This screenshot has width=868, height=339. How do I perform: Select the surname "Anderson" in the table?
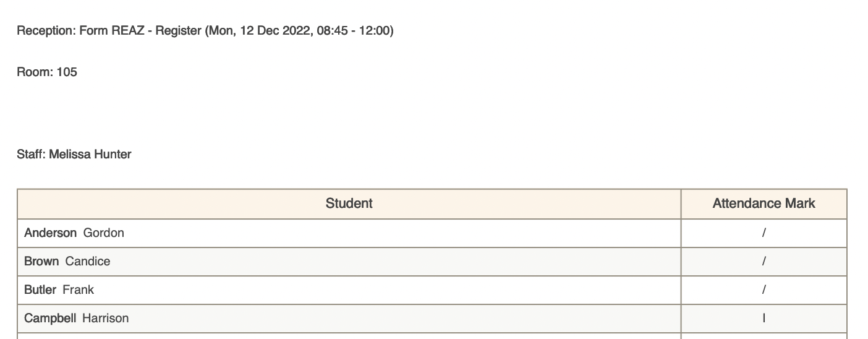(x=50, y=233)
